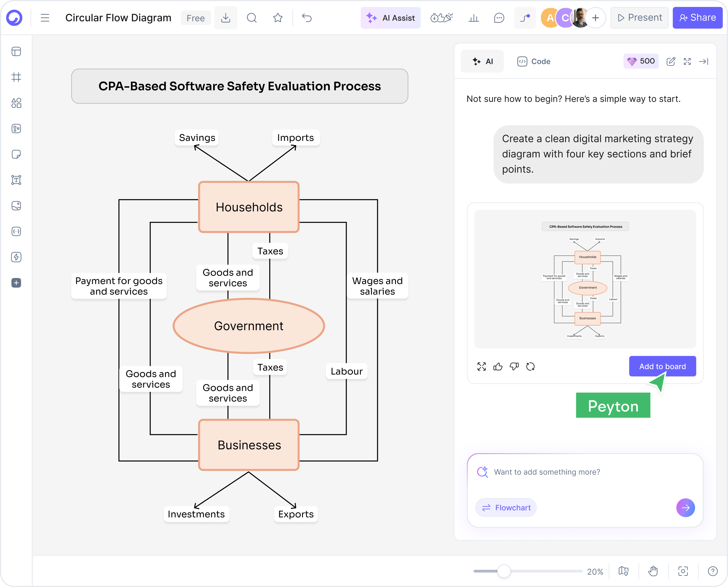Switch to the Code tab

click(x=534, y=61)
